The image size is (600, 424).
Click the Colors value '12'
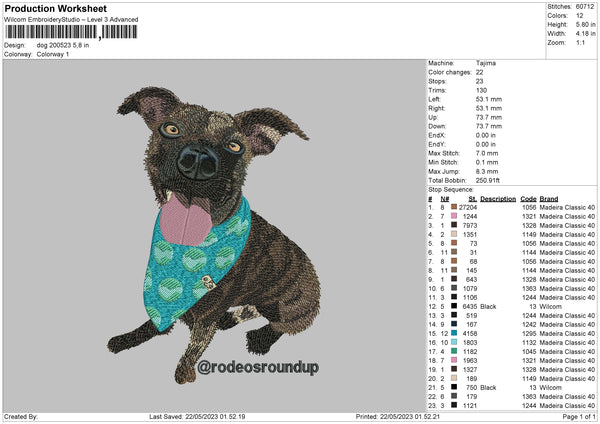pos(579,16)
